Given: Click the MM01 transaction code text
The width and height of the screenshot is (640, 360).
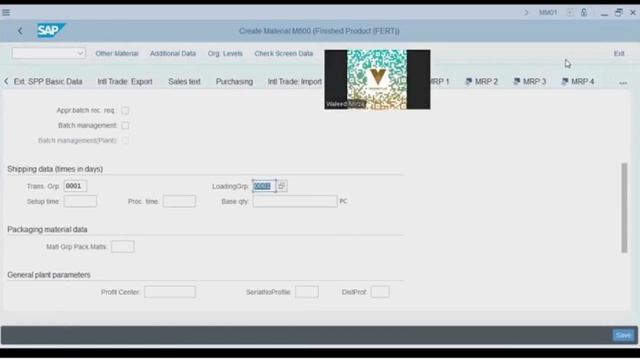Looking at the screenshot, I should [x=548, y=13].
